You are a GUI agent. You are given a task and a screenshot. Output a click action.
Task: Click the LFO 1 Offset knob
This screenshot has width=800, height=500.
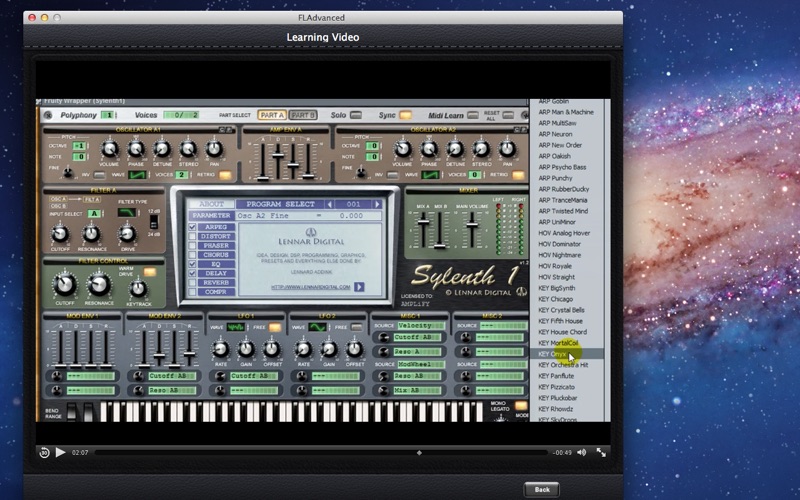[x=272, y=349]
